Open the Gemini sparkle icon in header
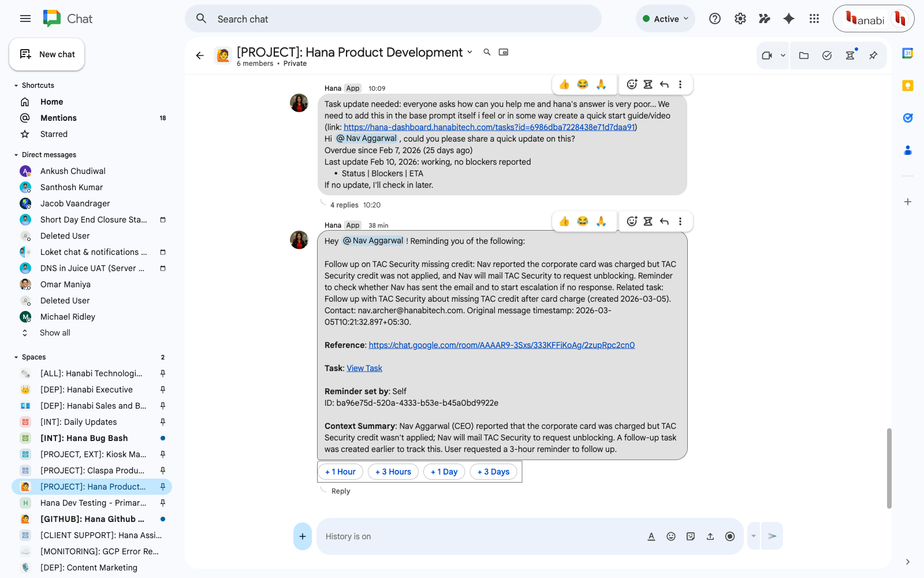This screenshot has width=924, height=578. 788,19
